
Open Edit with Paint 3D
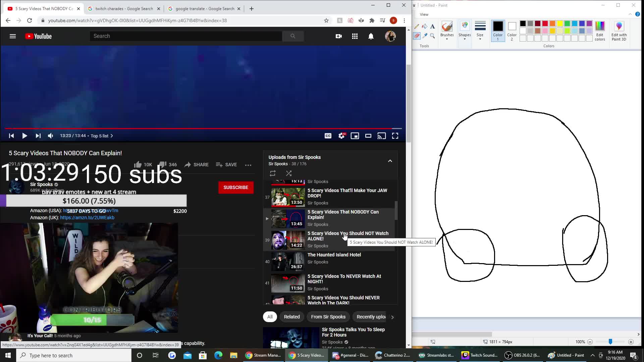619,31
